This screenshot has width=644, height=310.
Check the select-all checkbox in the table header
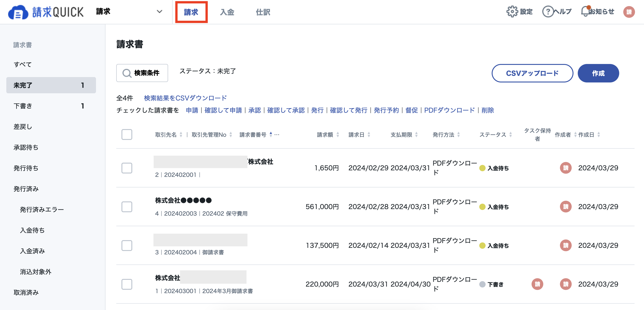(126, 134)
